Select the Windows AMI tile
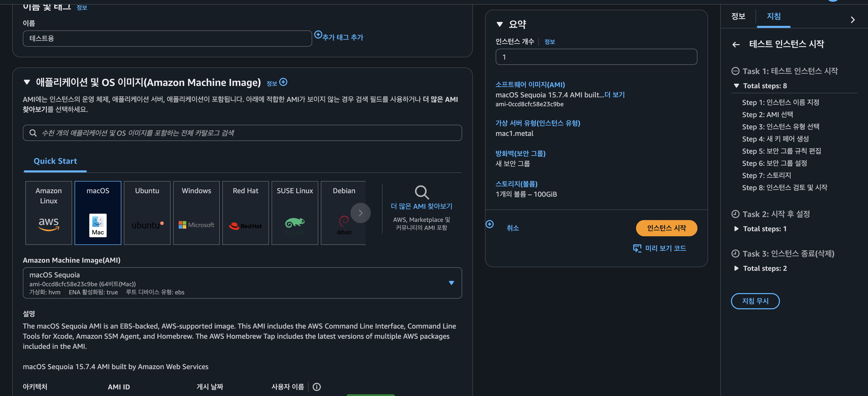 (x=196, y=213)
